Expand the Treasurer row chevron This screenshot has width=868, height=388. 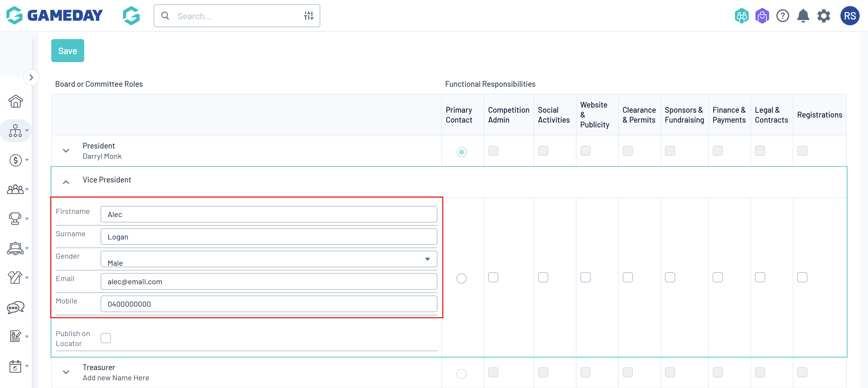point(66,372)
